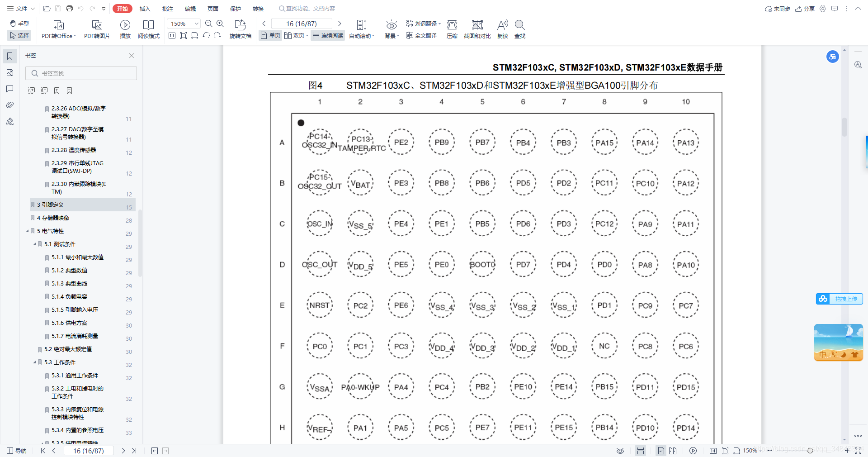Switch to the 插入 tab
Viewport: 868px width, 457px height.
(145, 9)
